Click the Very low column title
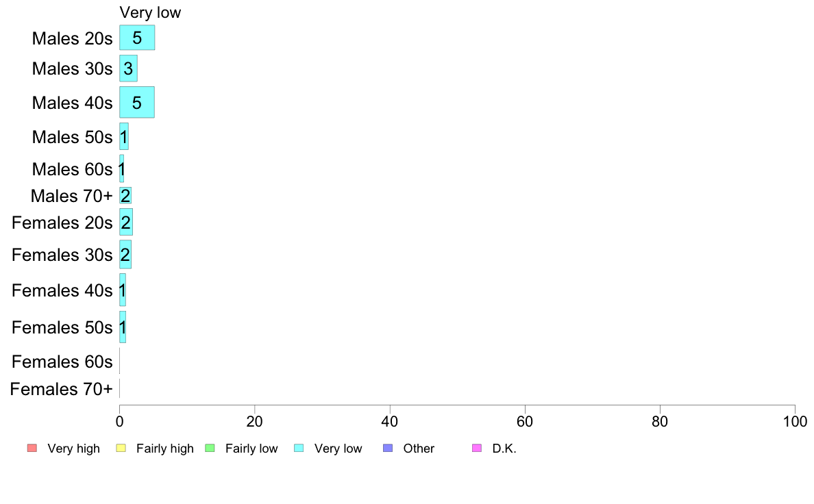814x504 pixels. 150,13
